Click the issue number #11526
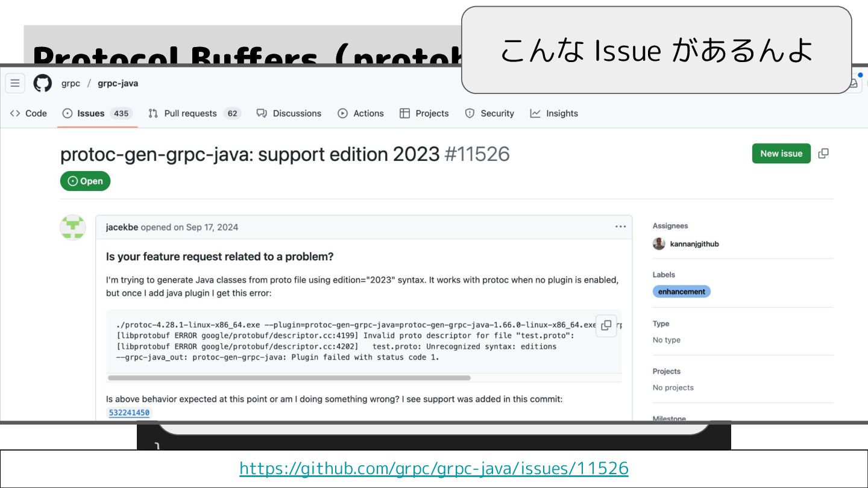868x488 pixels. click(x=477, y=154)
